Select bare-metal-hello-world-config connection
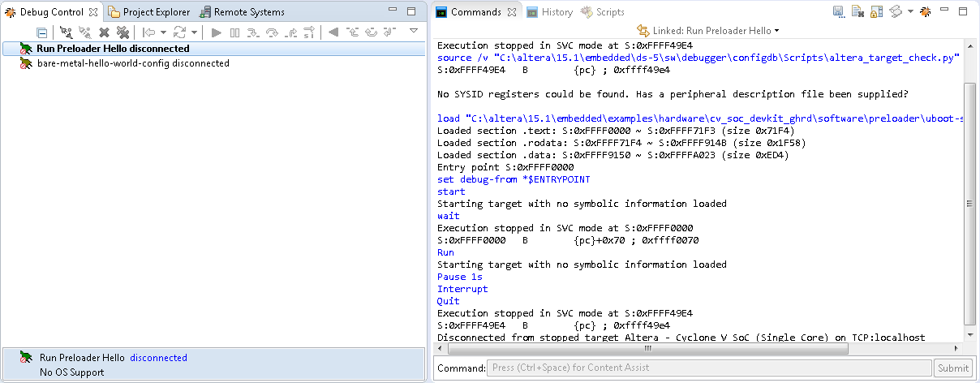 click(133, 63)
